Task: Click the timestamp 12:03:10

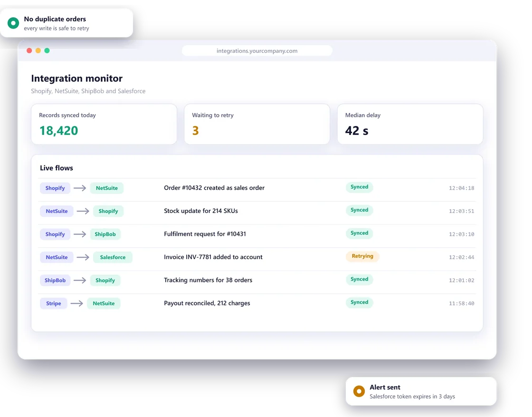Action: [461, 234]
